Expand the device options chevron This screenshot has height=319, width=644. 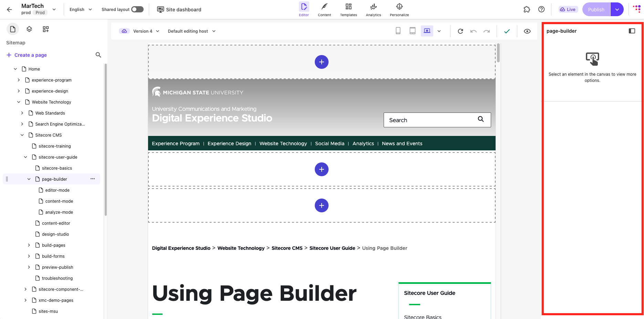pos(439,31)
